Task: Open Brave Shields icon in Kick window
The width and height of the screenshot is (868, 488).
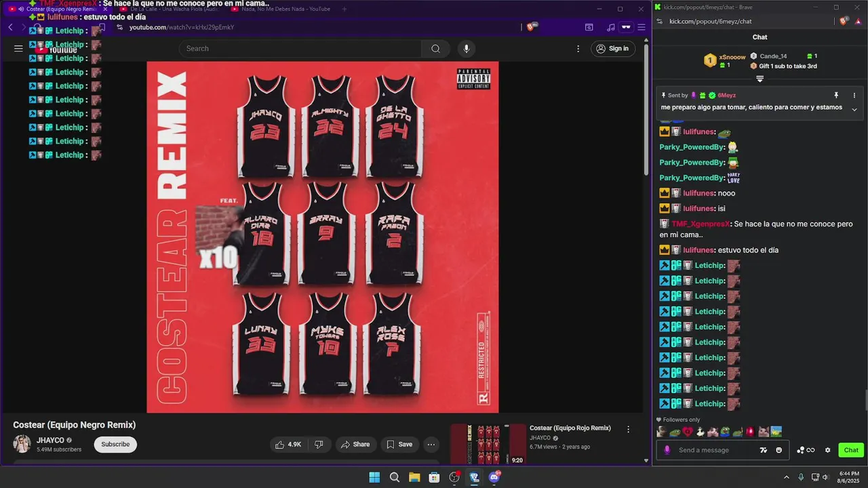Action: tap(843, 22)
